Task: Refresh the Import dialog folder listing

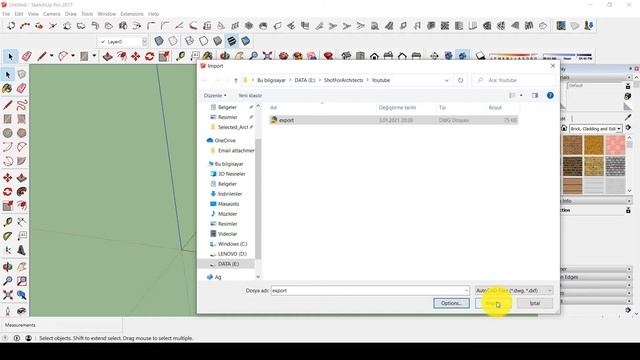Action: (x=460, y=80)
